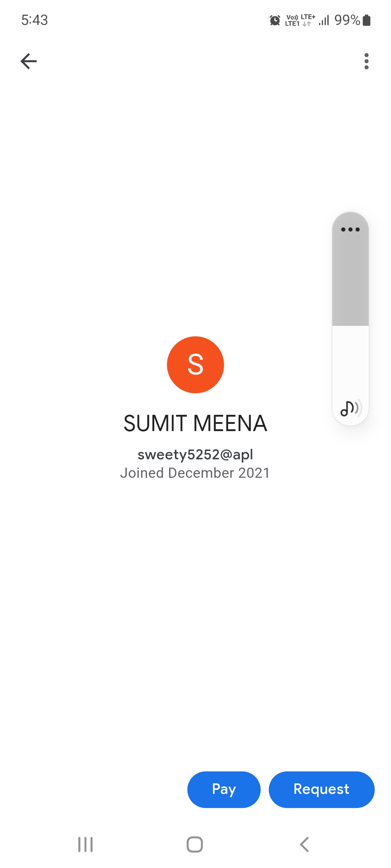Screen dimensions: 391x868
Task: Adjust the media volume slider
Action: coord(350,325)
